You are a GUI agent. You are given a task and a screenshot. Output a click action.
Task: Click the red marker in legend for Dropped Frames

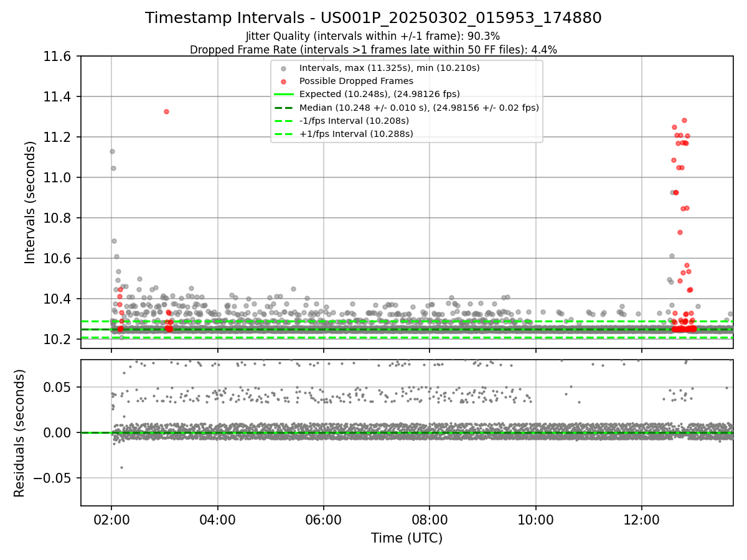[283, 82]
